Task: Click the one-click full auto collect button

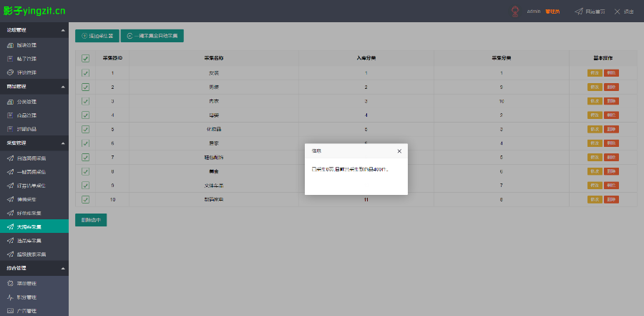Action: [152, 36]
